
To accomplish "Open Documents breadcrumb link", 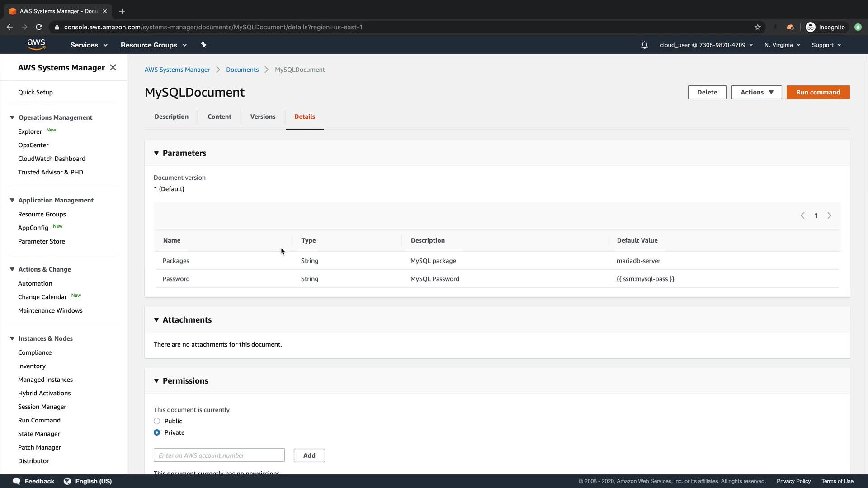I will coord(242,70).
